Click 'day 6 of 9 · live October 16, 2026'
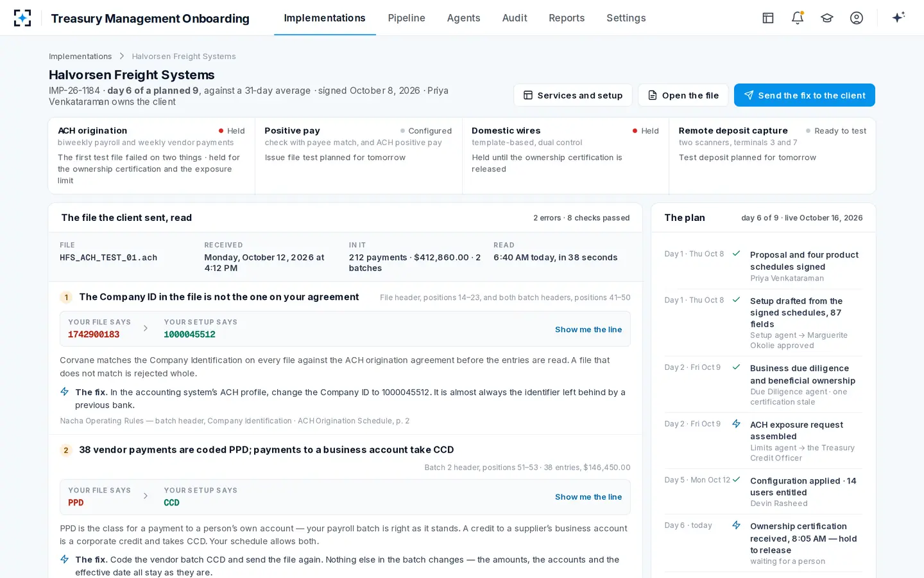Screen dimensions: 924x578 pos(802,218)
